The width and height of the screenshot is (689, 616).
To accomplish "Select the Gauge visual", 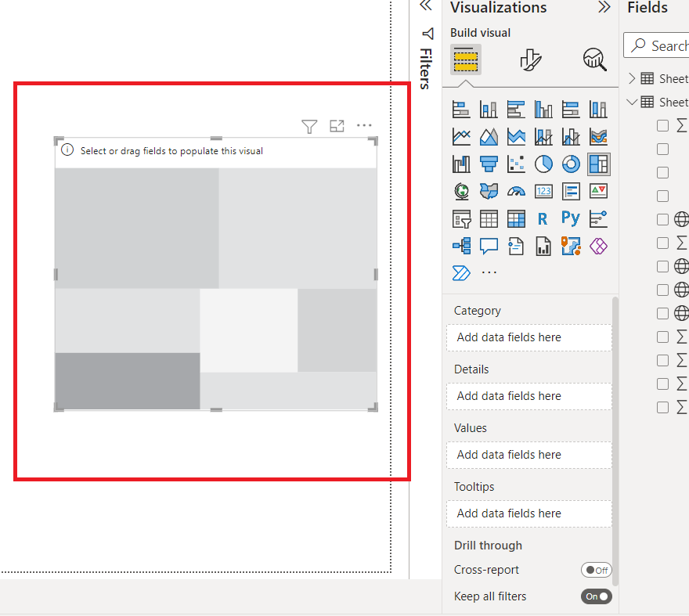I will pos(516,191).
